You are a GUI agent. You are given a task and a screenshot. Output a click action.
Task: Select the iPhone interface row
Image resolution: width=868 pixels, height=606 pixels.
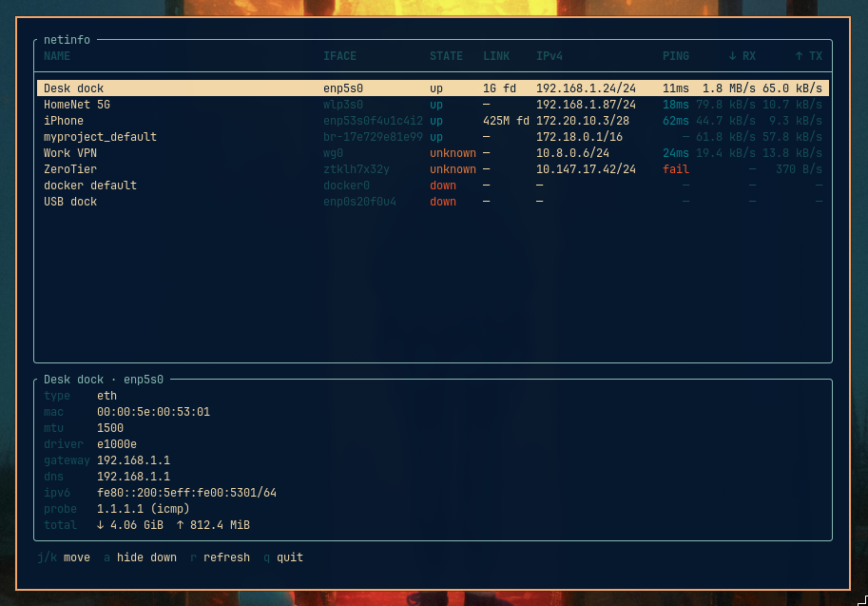point(433,120)
